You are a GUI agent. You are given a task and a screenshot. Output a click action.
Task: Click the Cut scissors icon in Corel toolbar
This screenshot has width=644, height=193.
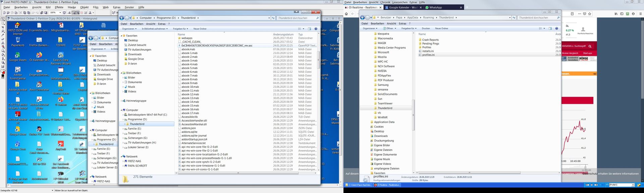pos(21,12)
